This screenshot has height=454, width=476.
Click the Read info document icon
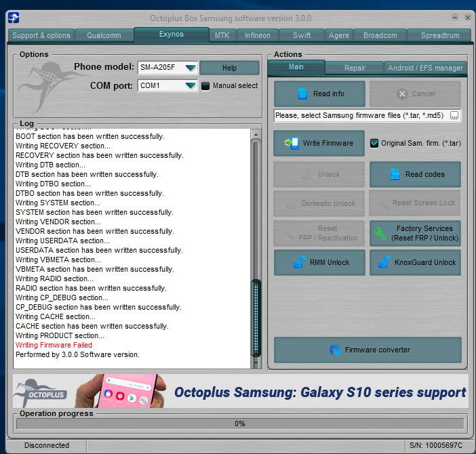tap(302, 94)
